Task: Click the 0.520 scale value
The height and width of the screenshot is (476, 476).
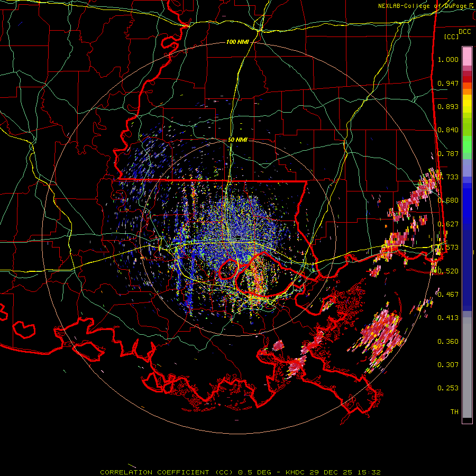Action: click(448, 271)
